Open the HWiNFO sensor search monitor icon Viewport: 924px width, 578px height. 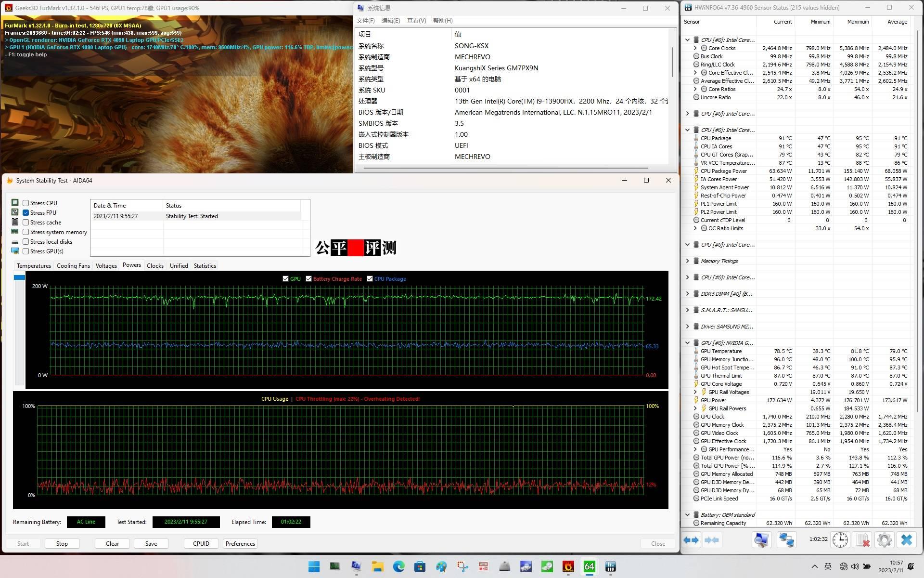[761, 540]
